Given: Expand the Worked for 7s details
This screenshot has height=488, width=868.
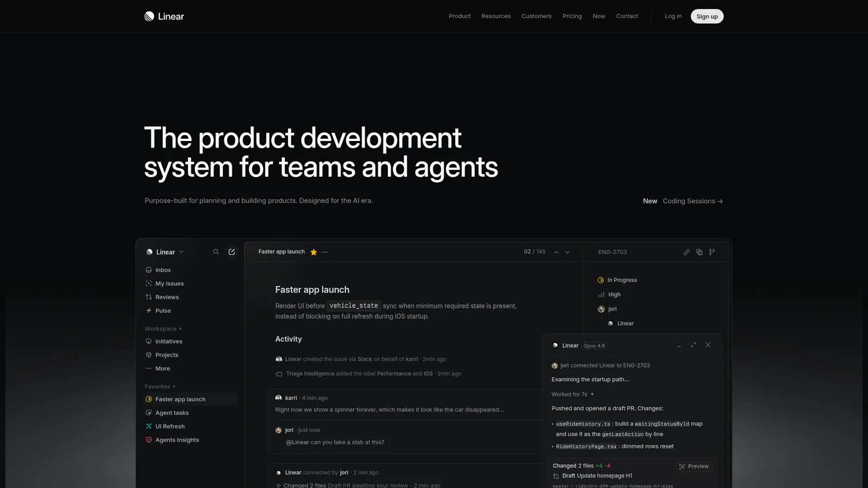Looking at the screenshot, I should tap(573, 395).
